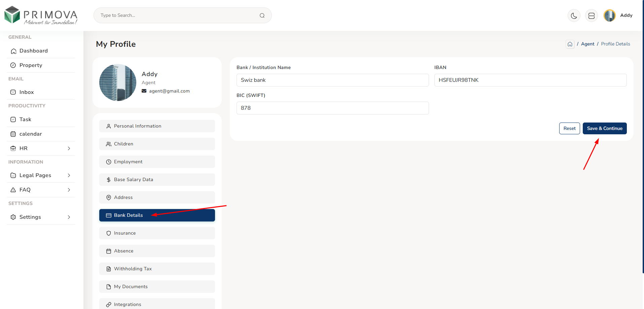
Task: Click into the IBAN input field
Action: [530, 80]
